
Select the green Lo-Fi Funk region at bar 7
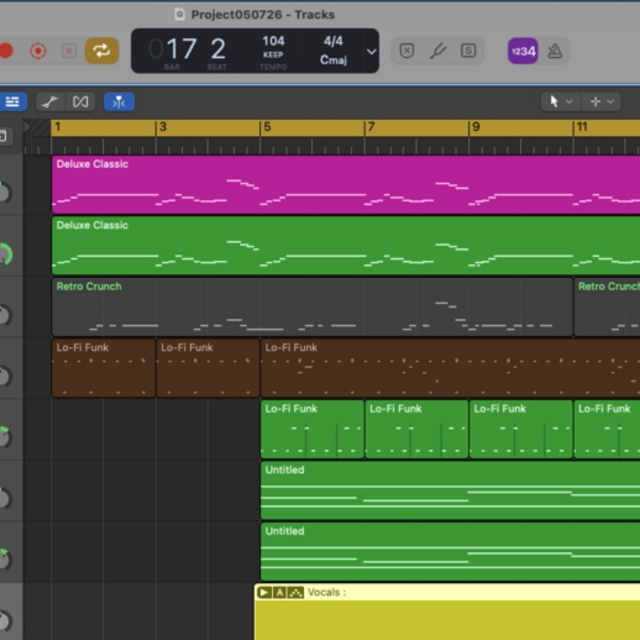[417, 429]
